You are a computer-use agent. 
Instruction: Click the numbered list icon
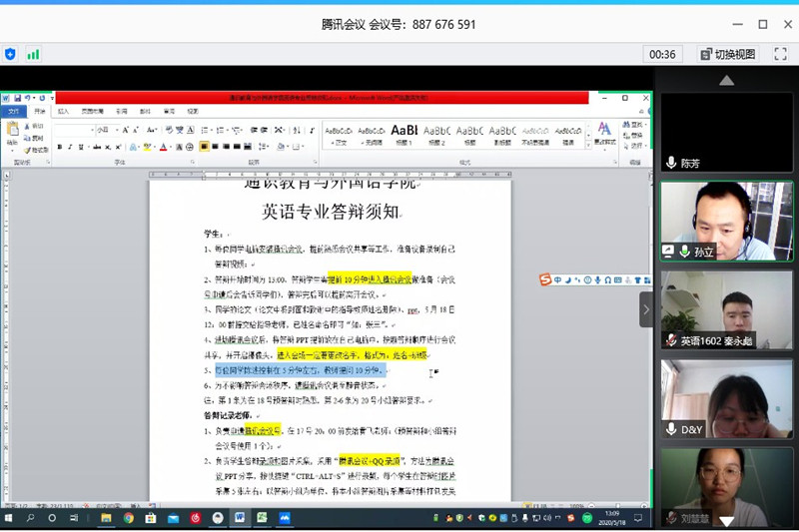[220, 131]
